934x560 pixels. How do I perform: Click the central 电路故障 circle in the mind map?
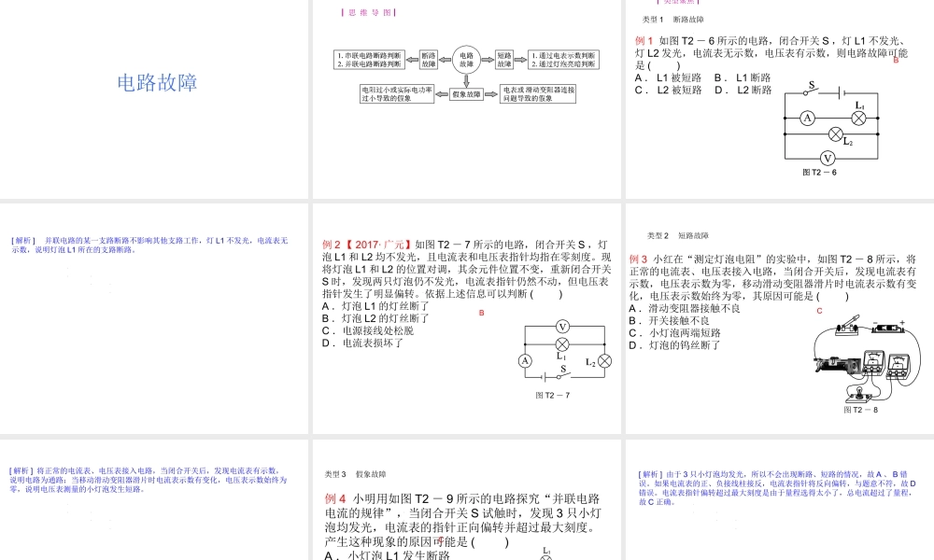(466, 60)
